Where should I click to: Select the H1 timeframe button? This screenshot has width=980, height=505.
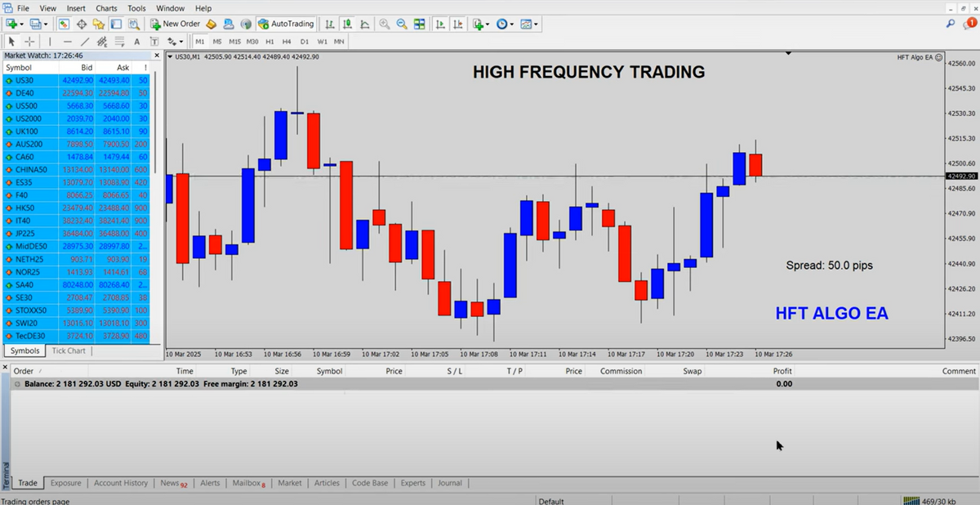pyautogui.click(x=270, y=41)
